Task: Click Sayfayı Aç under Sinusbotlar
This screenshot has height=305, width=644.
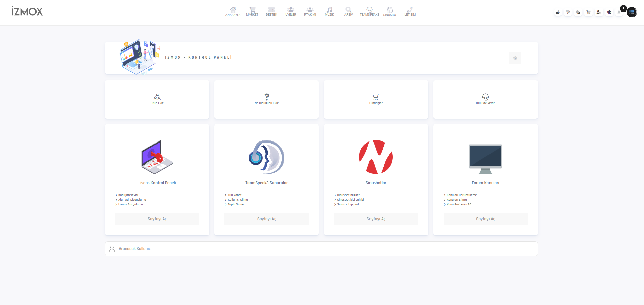Action: (376, 219)
